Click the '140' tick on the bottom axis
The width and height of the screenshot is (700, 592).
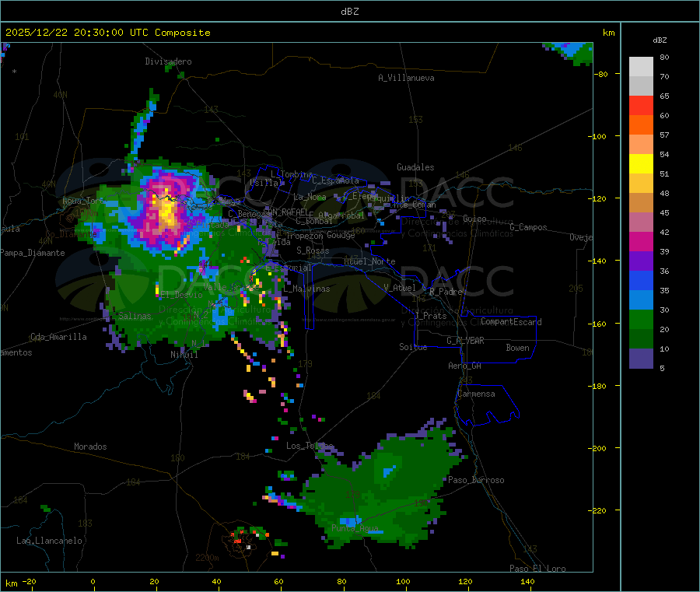(x=527, y=581)
